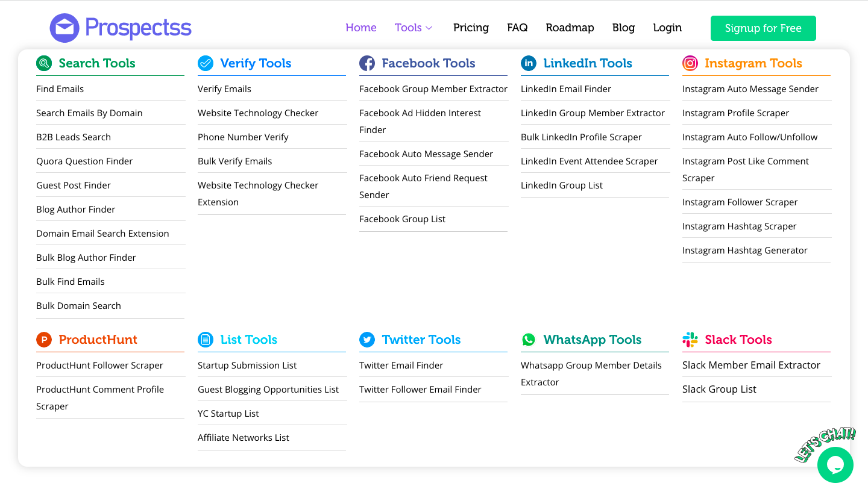Select LinkedIn Email Finder

566,89
